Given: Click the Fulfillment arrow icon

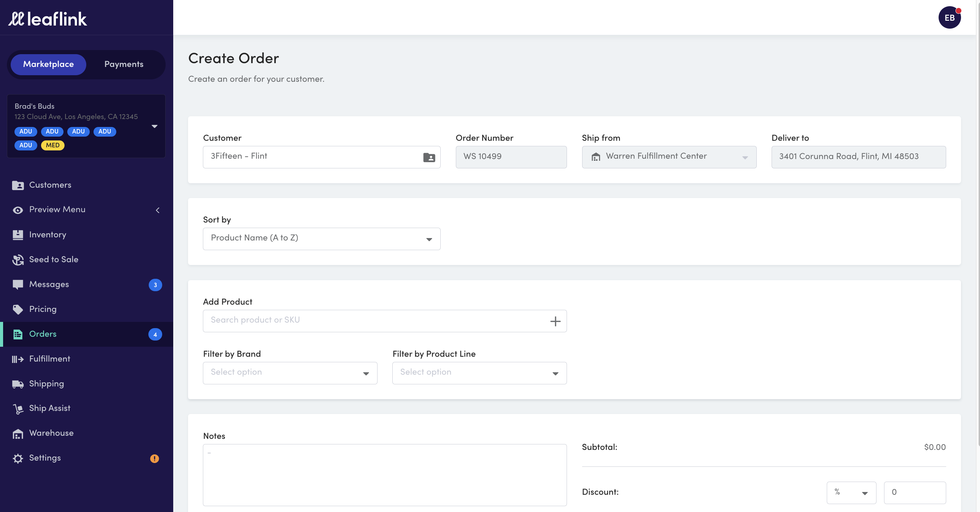Looking at the screenshot, I should pos(18,359).
